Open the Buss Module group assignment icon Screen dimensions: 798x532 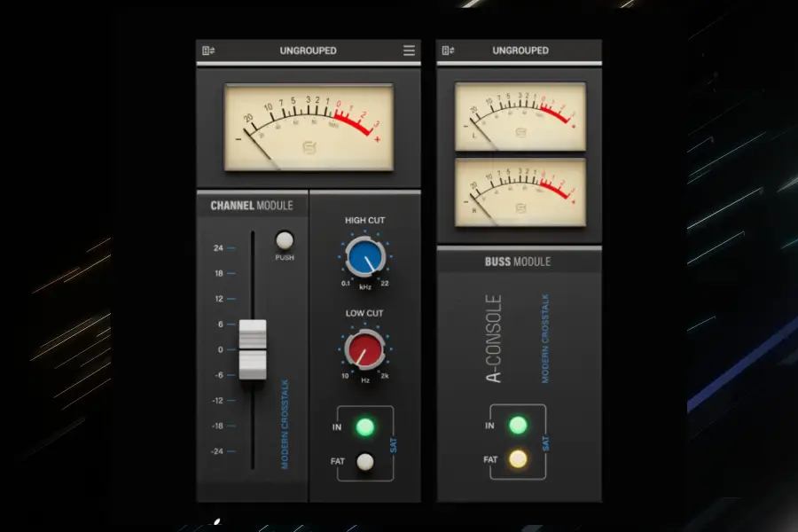448,51
